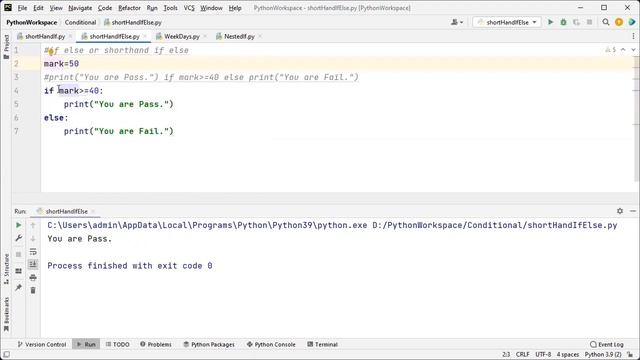The image size is (640, 360).
Task: Open the Help menu
Action: (235, 8)
